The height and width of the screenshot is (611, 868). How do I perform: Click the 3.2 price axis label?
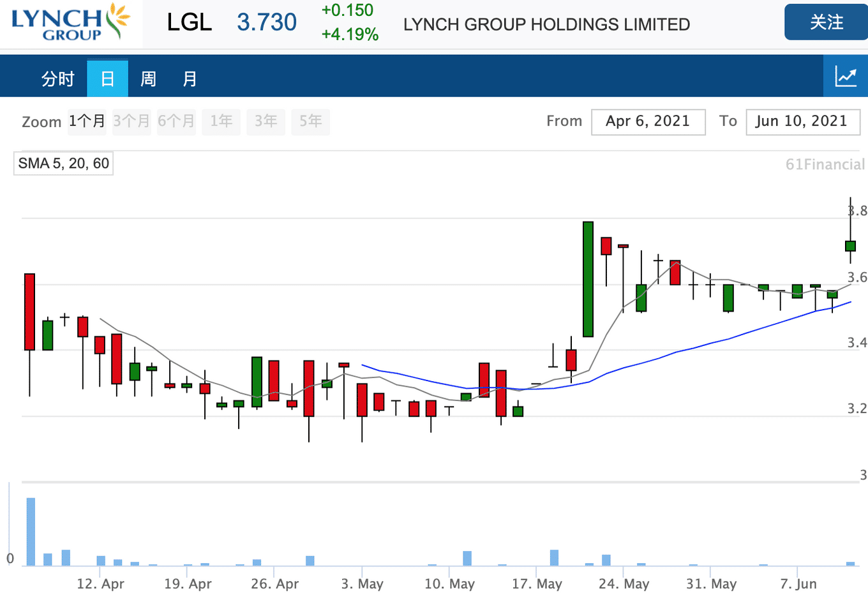pos(857,409)
